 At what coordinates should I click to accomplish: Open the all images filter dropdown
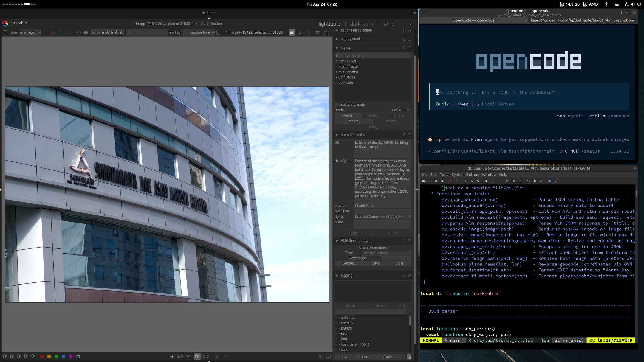(x=29, y=32)
